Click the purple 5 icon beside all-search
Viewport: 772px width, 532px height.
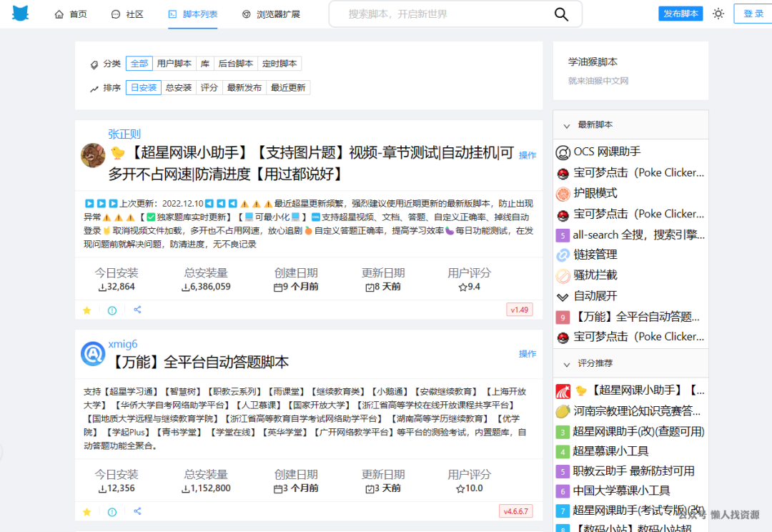(x=563, y=235)
